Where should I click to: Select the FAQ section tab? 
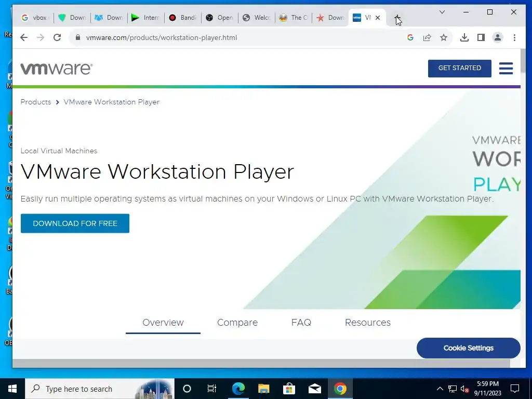[x=301, y=322]
